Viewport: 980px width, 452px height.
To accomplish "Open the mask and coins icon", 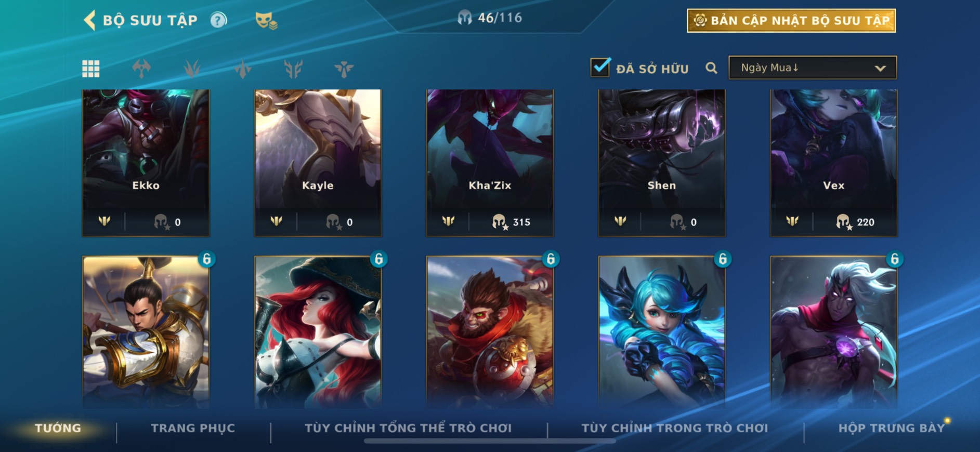I will tap(266, 21).
